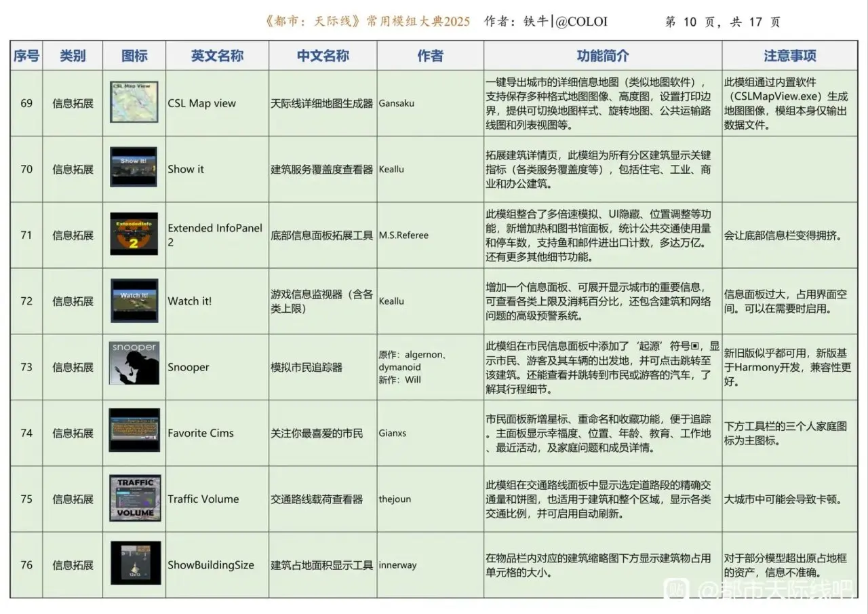Click the author name Gansaku
Viewport: 868px width, 614px height.
point(397,104)
